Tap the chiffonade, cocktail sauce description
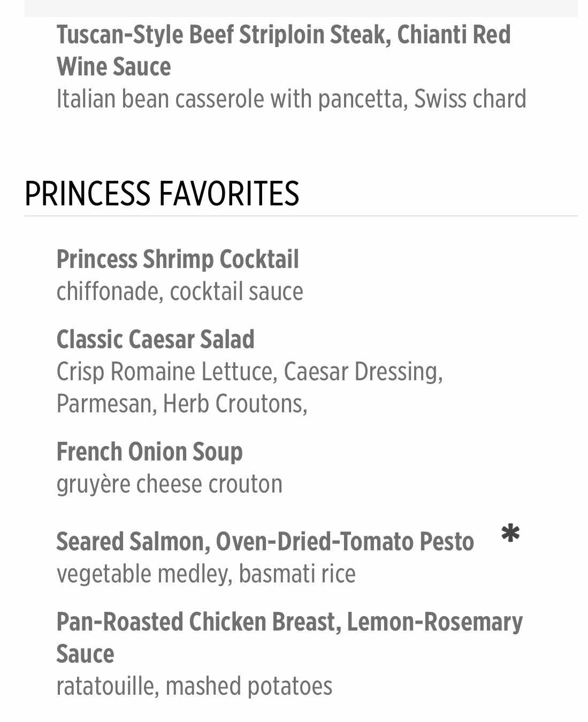This screenshot has height=722, width=588. click(x=180, y=291)
